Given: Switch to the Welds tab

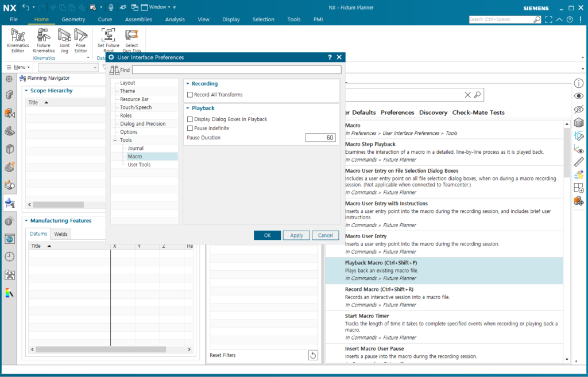Looking at the screenshot, I should pyautogui.click(x=61, y=234).
